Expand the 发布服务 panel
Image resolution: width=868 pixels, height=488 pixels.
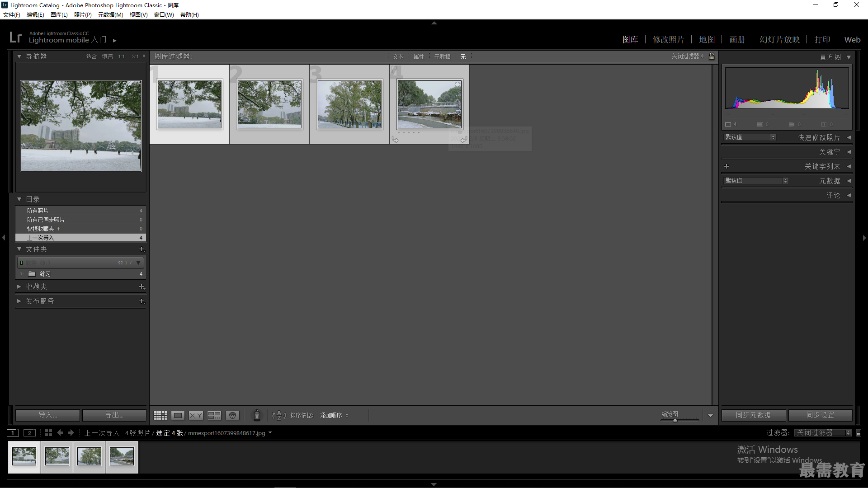(19, 301)
